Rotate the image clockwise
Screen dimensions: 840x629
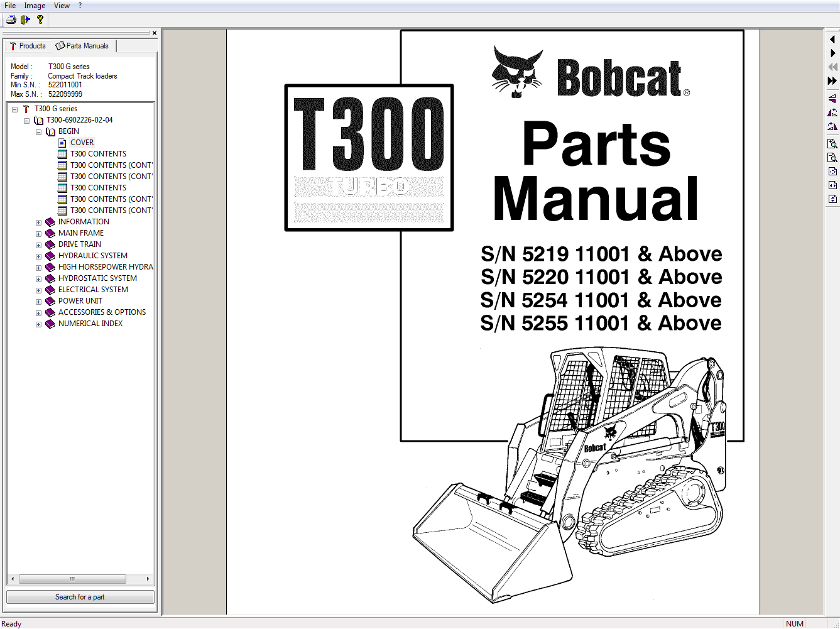coord(832,126)
